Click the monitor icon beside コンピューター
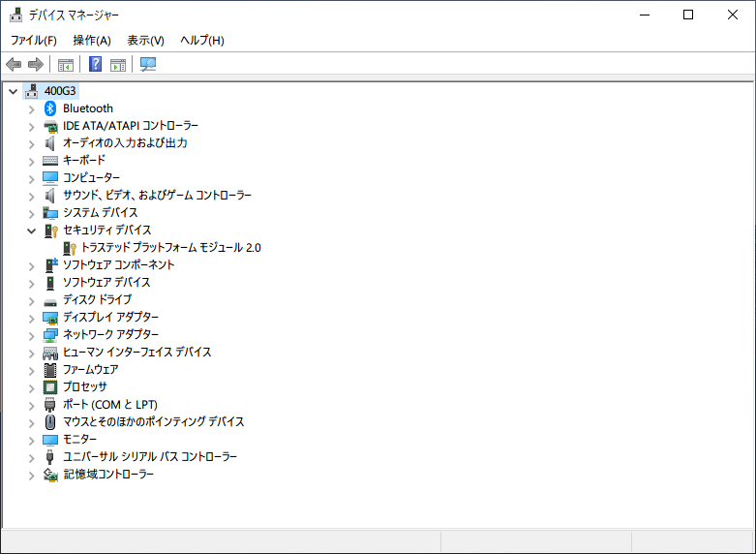The height and width of the screenshot is (554, 756). [50, 178]
